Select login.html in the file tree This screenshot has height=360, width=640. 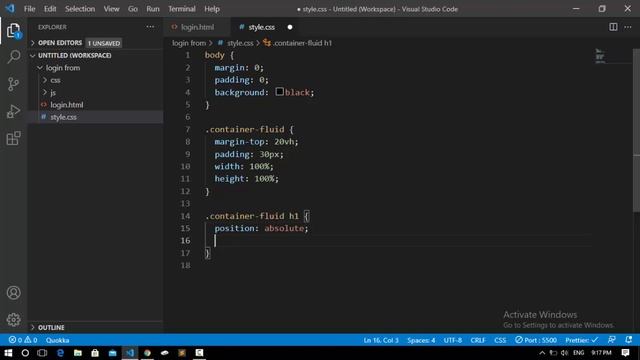96,105
